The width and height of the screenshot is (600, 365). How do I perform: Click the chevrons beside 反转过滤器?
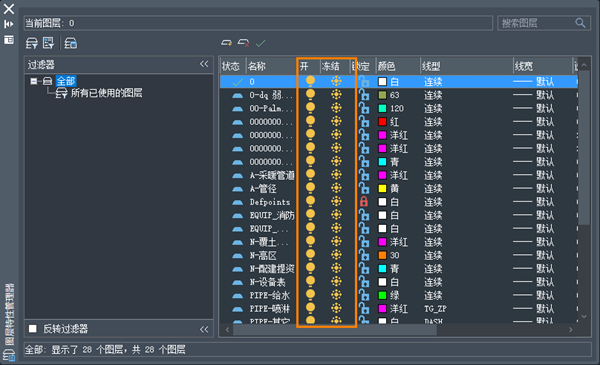(x=204, y=329)
